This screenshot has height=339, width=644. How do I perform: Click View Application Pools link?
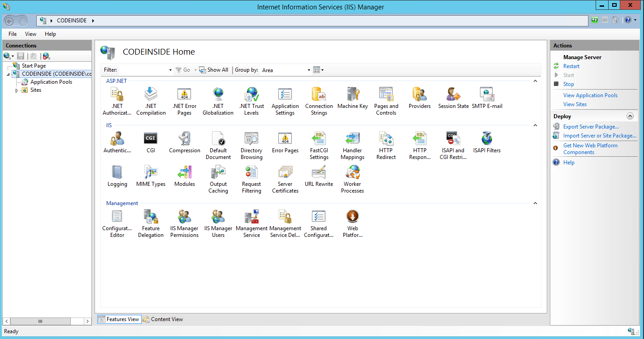(590, 95)
